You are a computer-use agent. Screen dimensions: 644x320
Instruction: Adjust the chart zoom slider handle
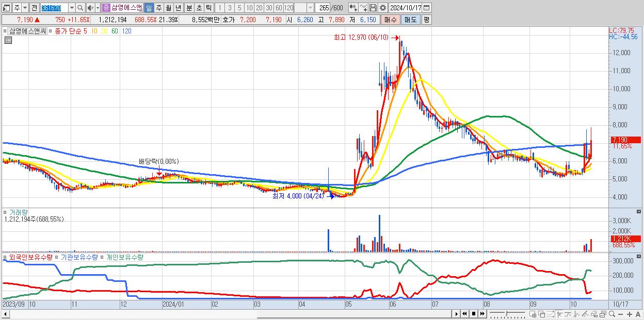click(x=506, y=313)
